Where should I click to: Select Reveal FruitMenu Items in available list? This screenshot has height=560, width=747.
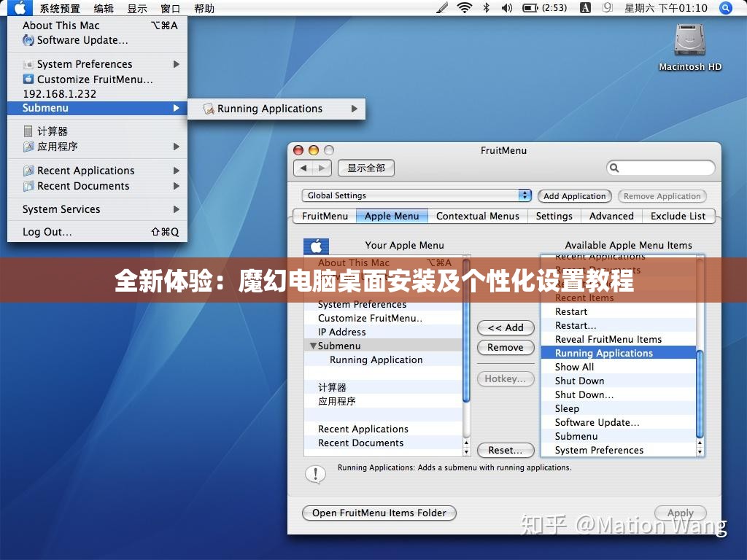tap(619, 339)
